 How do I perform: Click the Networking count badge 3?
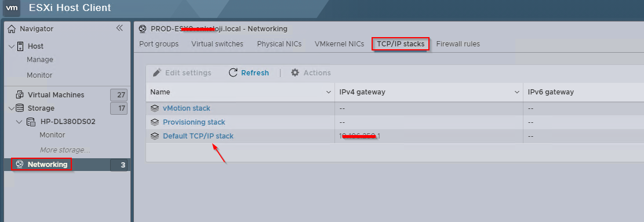[119, 165]
